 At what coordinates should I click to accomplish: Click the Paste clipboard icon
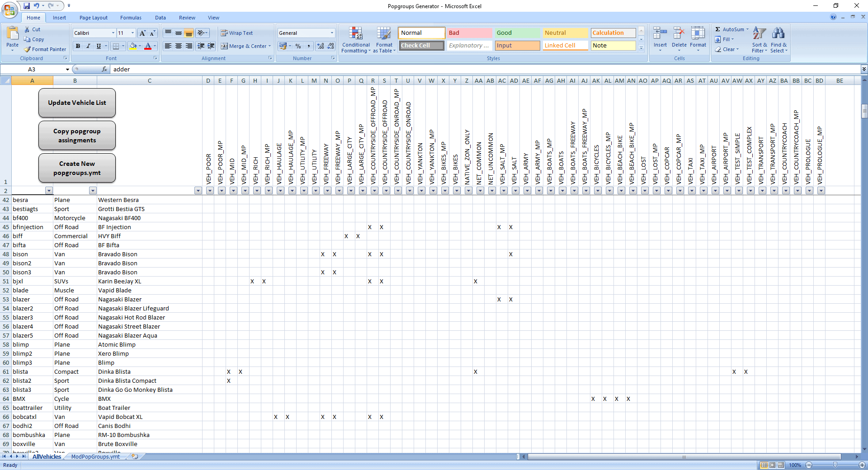13,33
